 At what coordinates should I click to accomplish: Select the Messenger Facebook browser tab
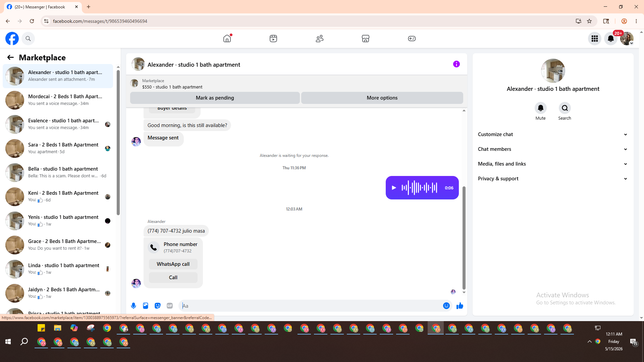click(43, 7)
